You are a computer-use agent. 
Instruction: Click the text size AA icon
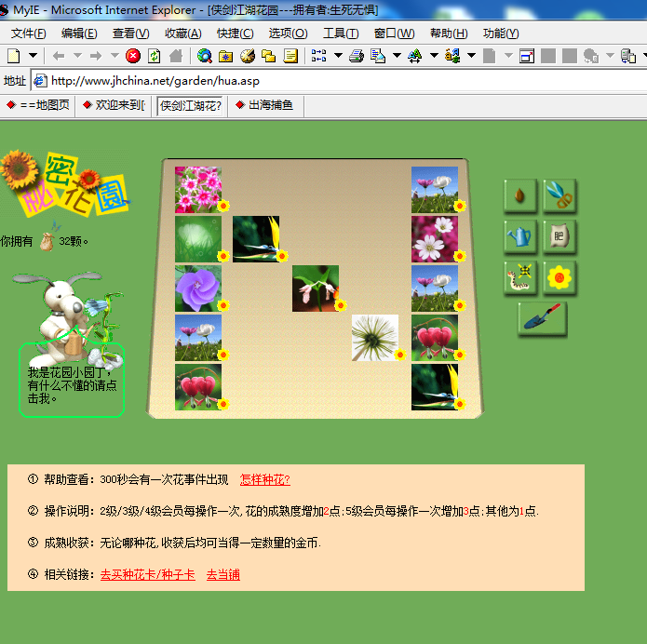(x=414, y=56)
